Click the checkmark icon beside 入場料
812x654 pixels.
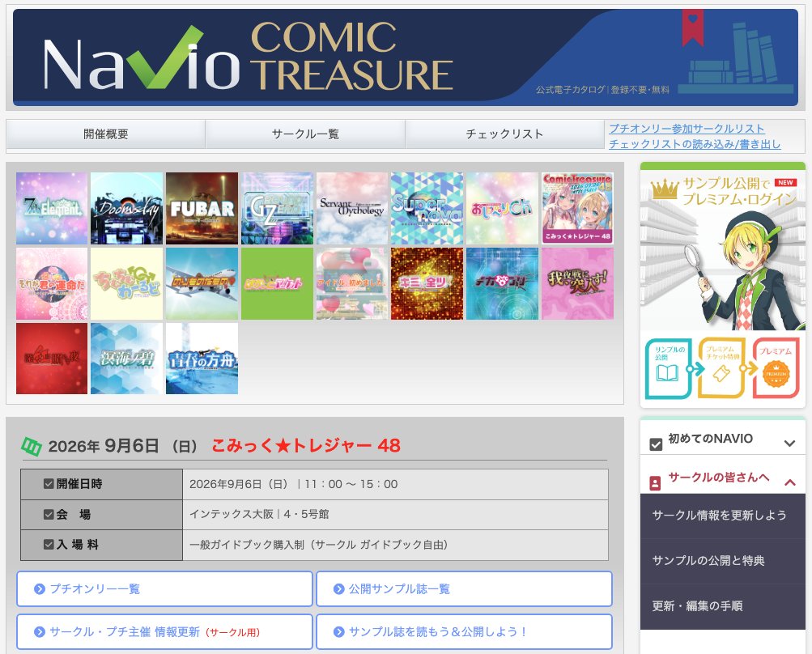[x=49, y=545]
